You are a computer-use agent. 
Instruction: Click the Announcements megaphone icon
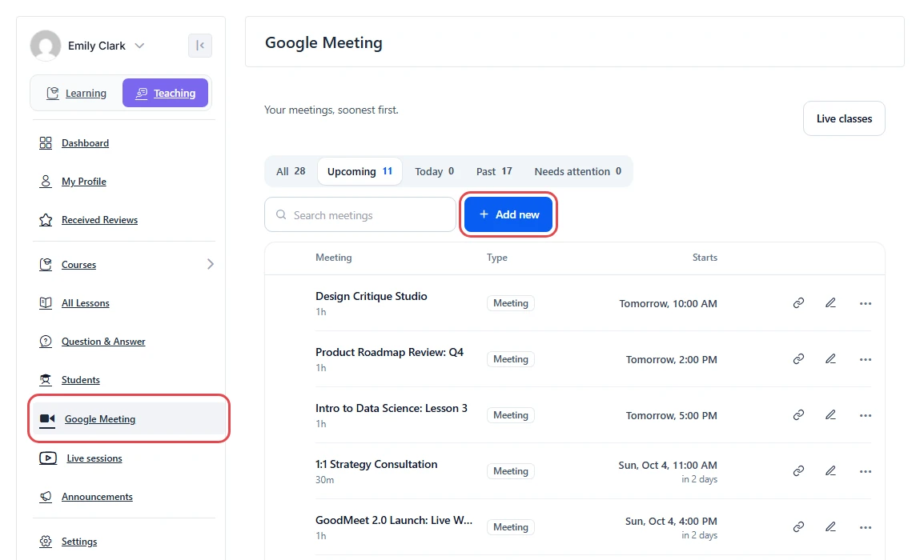46,497
